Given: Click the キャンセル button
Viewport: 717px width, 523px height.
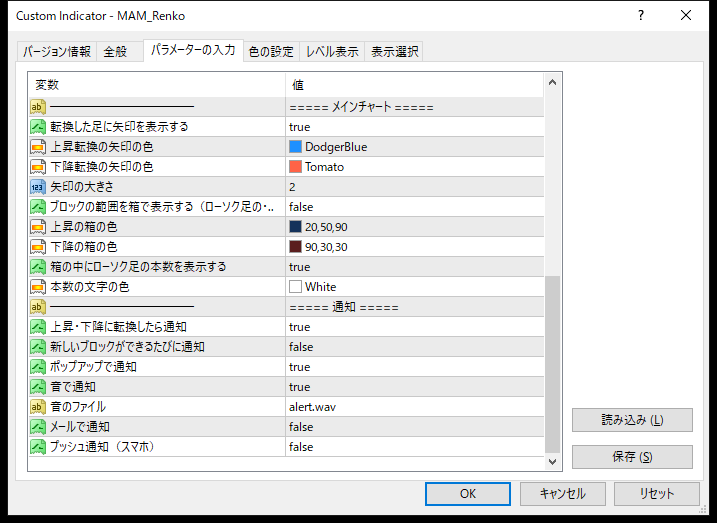Looking at the screenshot, I should [x=562, y=494].
